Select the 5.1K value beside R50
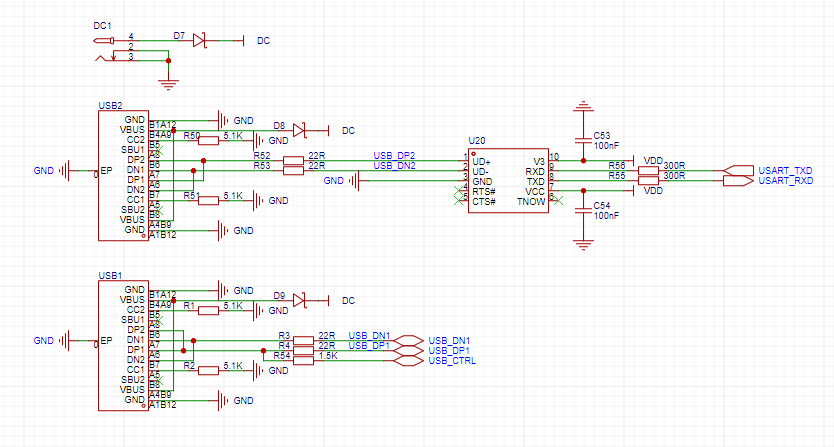 coord(233,136)
